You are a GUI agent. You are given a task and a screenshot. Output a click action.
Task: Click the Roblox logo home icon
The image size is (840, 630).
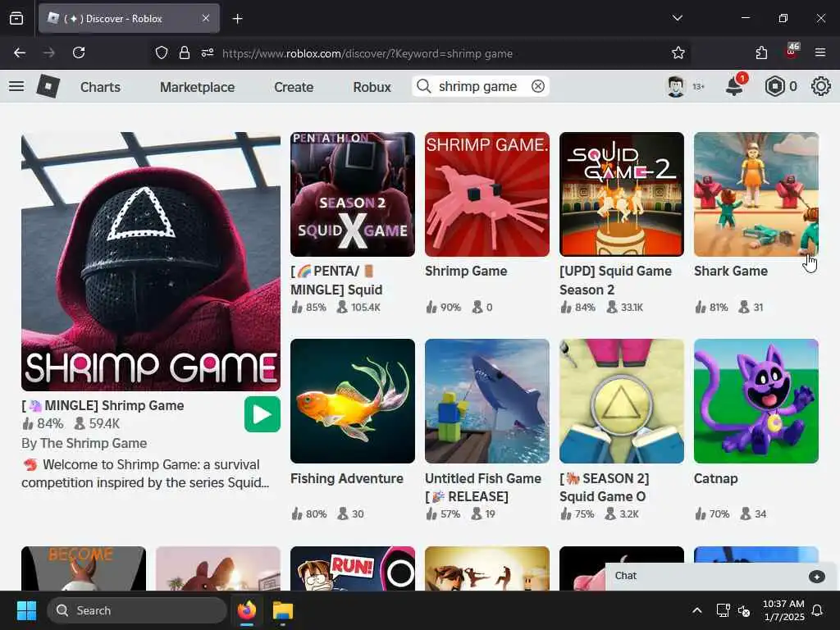(48, 86)
